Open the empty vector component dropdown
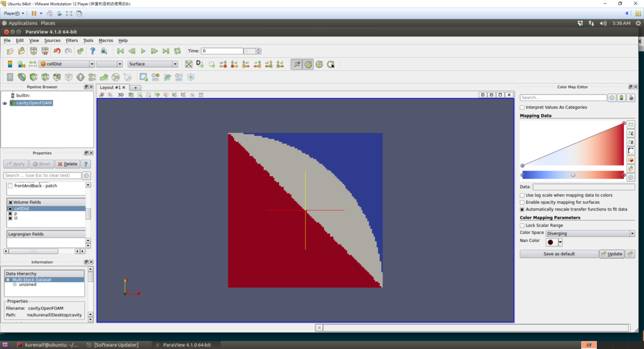Screen dimensions: 644x349 (109, 64)
